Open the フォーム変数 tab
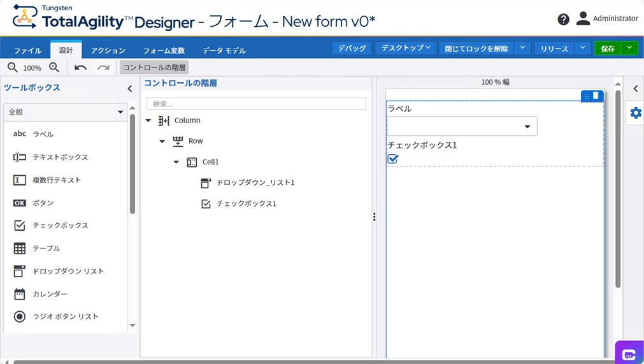This screenshot has height=364, width=644. point(164,50)
